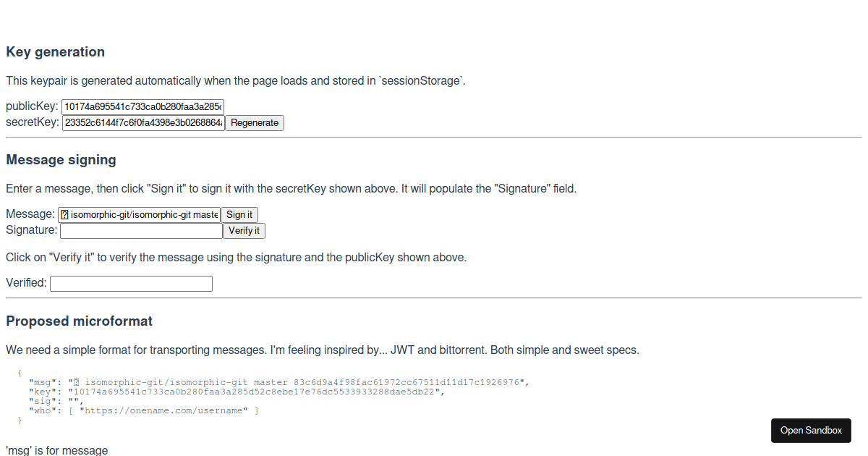The width and height of the screenshot is (868, 456).
Task: Click the "Key generation" heading
Action: click(x=55, y=51)
